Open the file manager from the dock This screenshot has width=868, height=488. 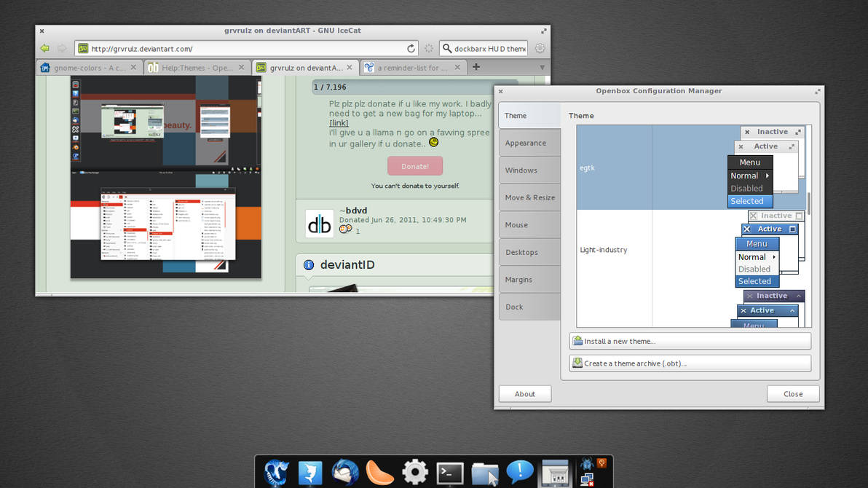(x=484, y=472)
